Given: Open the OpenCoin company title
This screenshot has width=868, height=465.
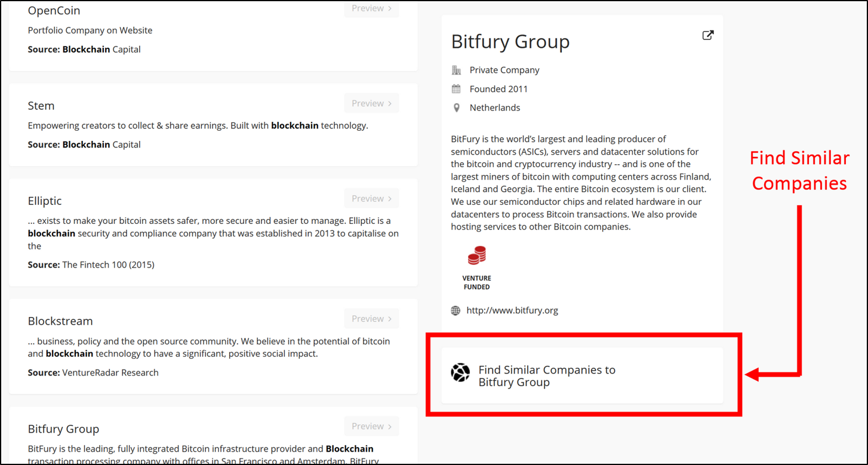Looking at the screenshot, I should [x=54, y=11].
